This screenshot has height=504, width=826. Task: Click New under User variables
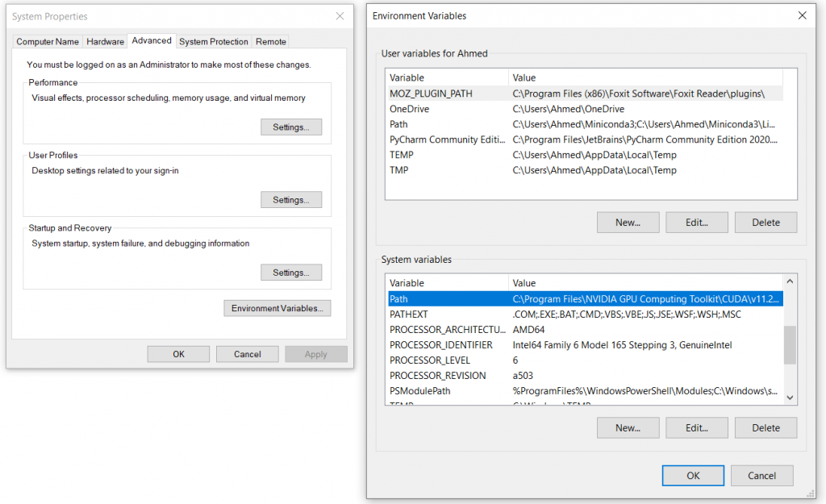click(628, 223)
